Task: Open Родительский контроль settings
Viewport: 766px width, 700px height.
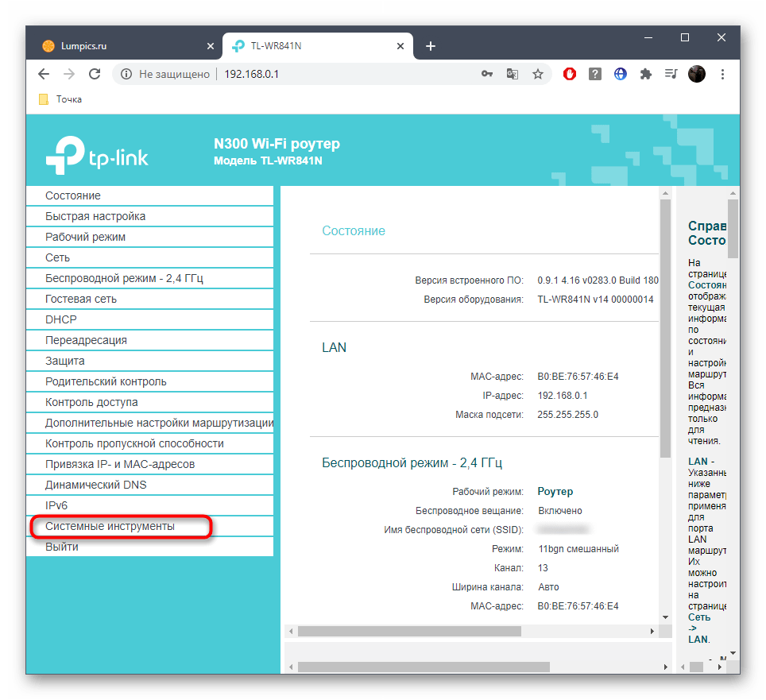Action: [x=149, y=381]
